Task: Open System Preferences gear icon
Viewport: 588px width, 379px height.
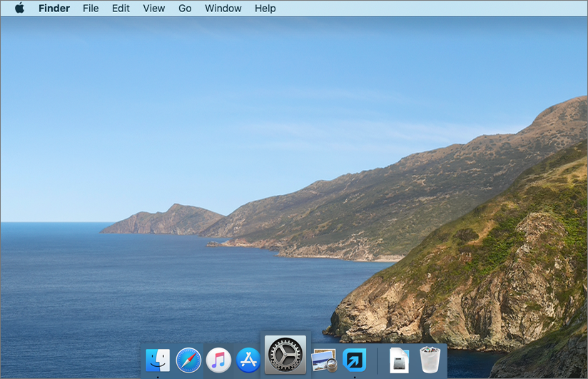Action: [x=285, y=354]
